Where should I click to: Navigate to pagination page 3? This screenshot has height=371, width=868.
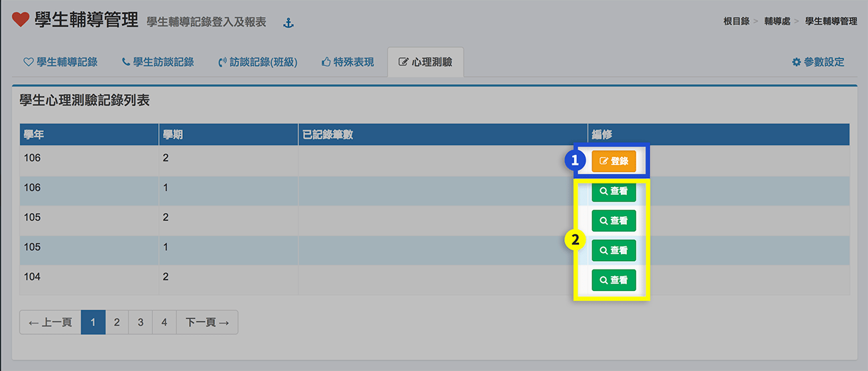point(140,322)
